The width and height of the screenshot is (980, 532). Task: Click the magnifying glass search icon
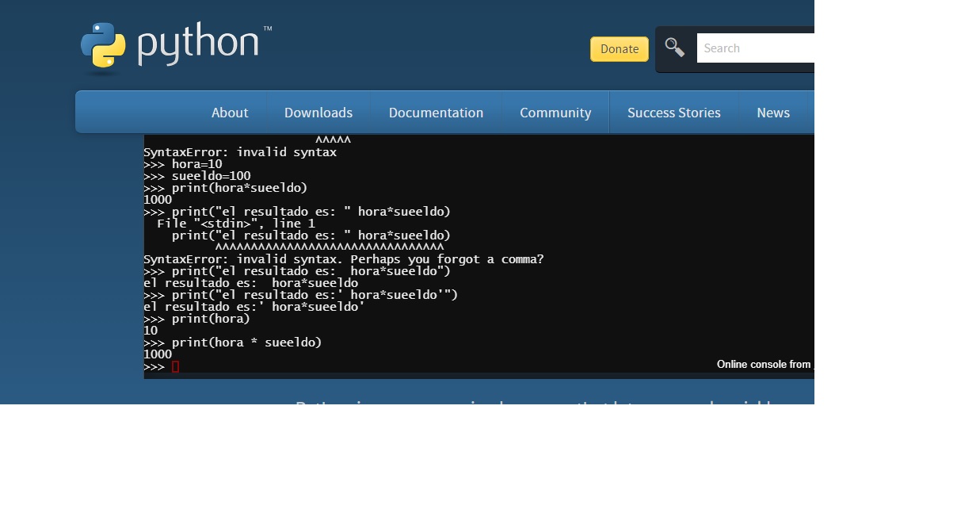674,48
